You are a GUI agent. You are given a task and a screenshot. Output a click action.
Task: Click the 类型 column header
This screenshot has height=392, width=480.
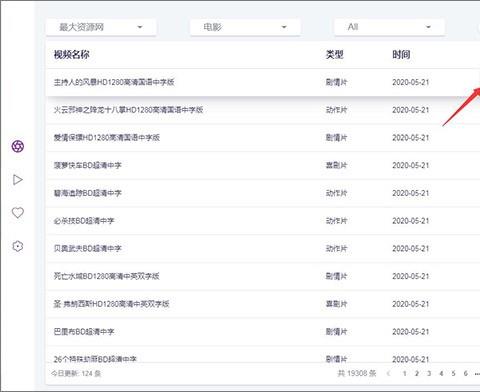coord(334,54)
